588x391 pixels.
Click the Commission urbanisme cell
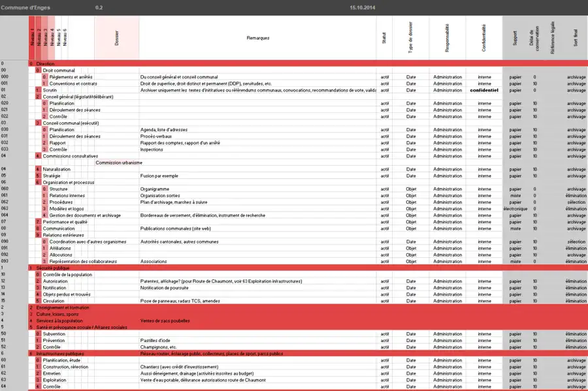118,163
